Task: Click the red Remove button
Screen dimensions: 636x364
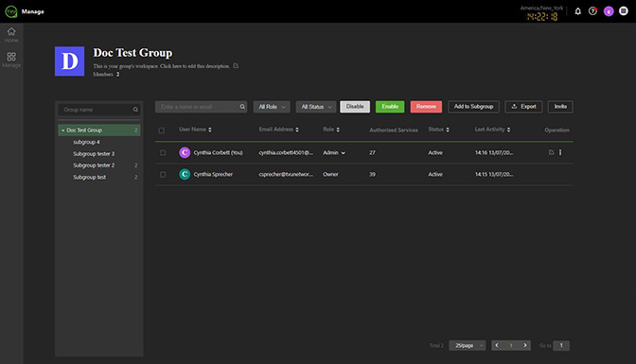Action: [x=426, y=107]
